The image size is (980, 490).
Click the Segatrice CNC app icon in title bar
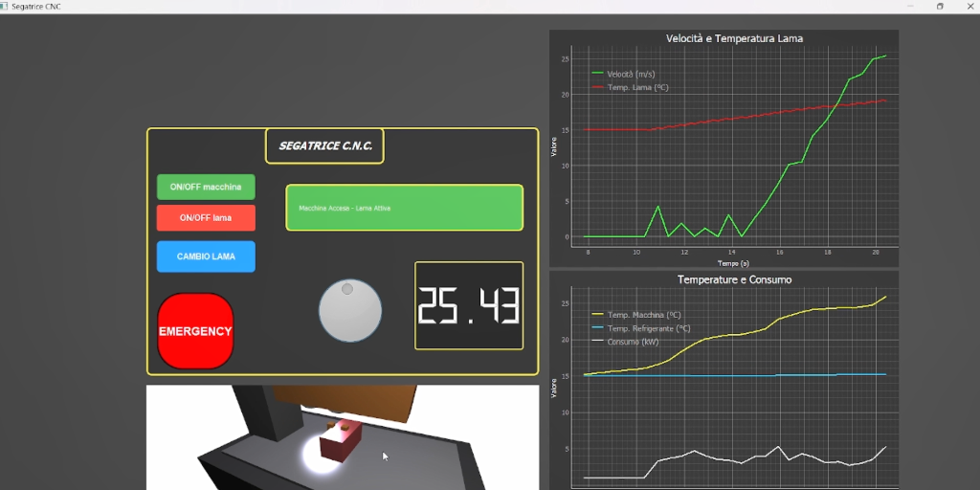(x=5, y=7)
